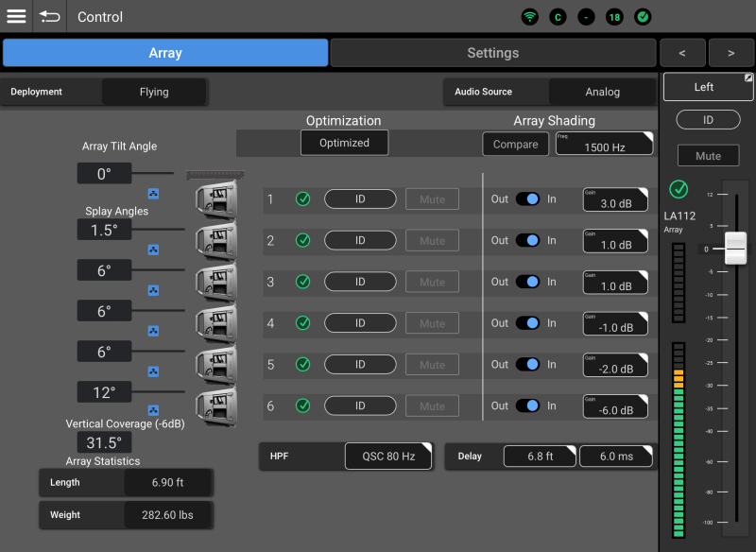756x552 pixels.
Task: Switch to the Settings tab
Action: click(x=492, y=53)
